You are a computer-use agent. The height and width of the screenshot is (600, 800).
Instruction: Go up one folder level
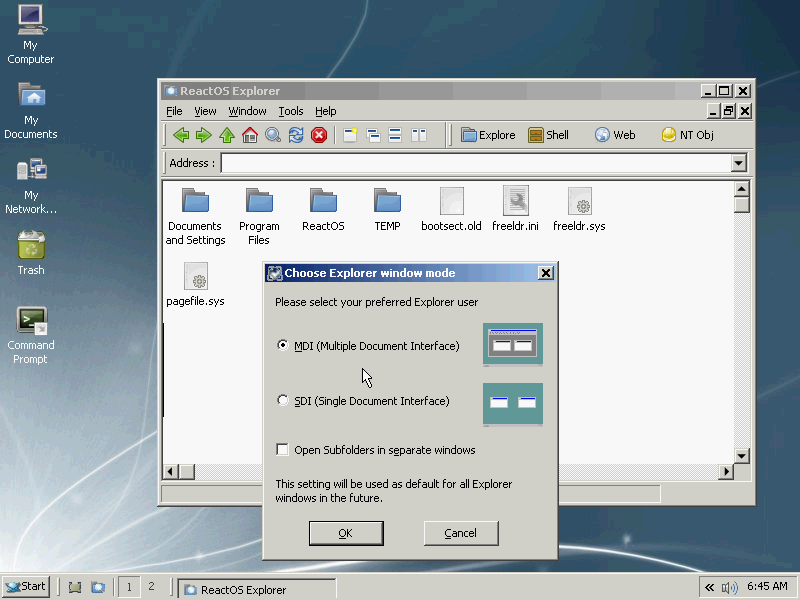tap(227, 135)
